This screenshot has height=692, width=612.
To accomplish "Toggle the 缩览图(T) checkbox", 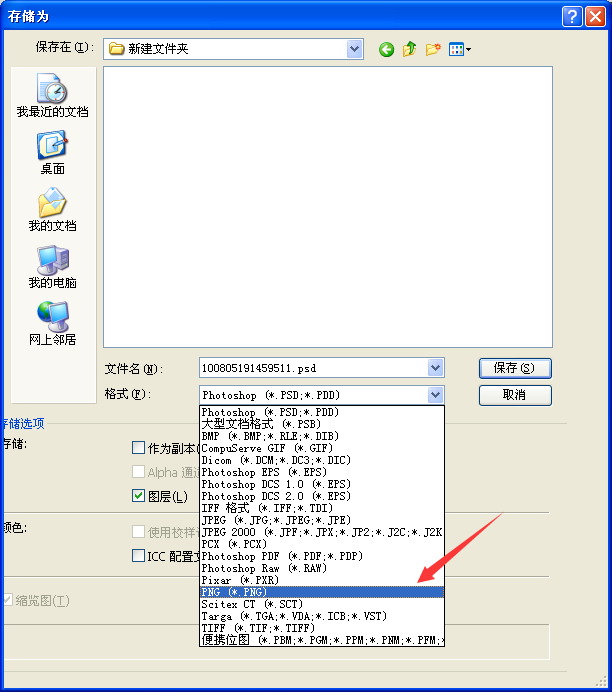I will click(7, 600).
